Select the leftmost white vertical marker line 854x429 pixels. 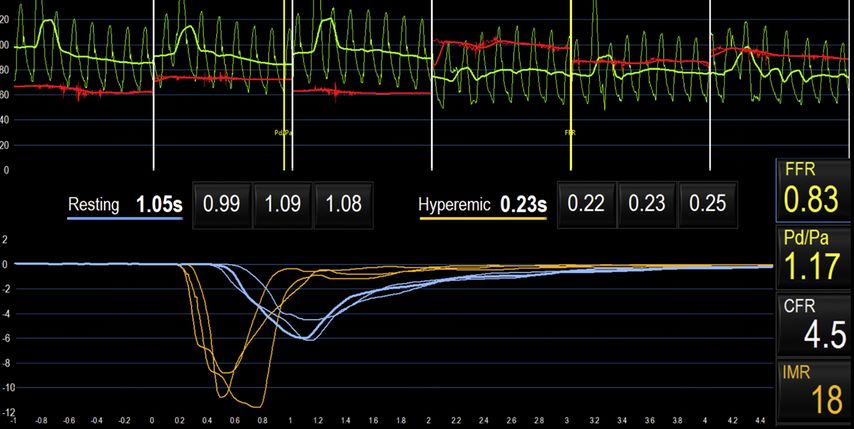coord(153,100)
